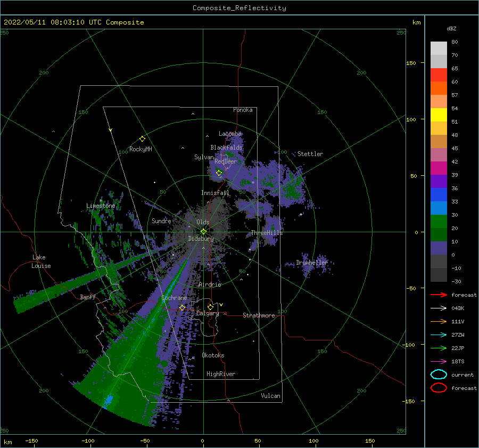Click the green 22JP arrow icon
This screenshot has width=479, height=448.
point(439,348)
